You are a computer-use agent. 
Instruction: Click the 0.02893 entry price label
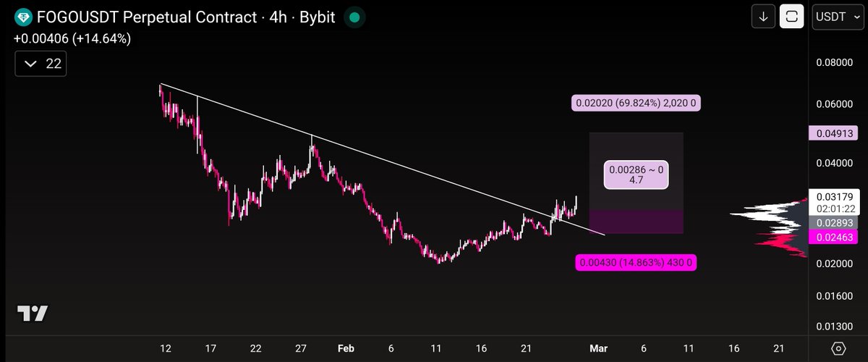[833, 222]
